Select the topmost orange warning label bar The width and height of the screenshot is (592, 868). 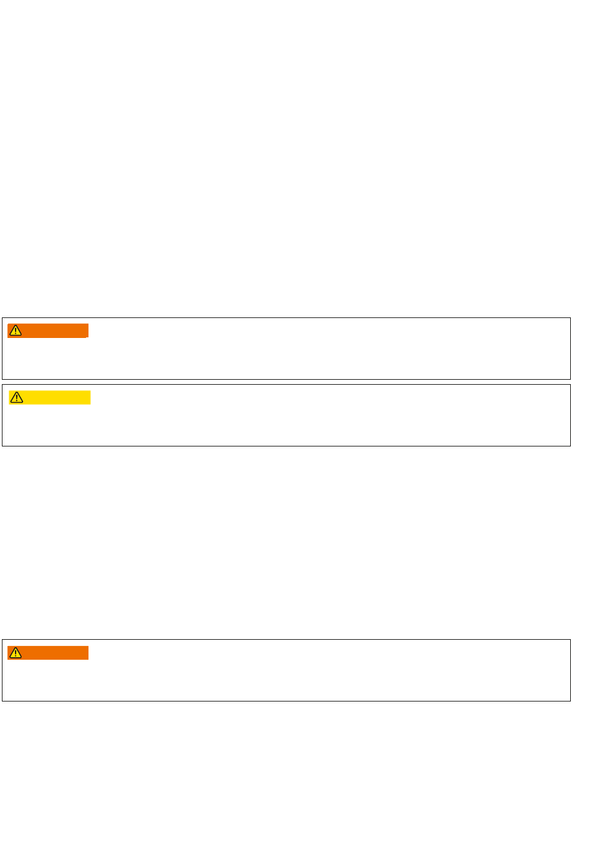click(48, 330)
